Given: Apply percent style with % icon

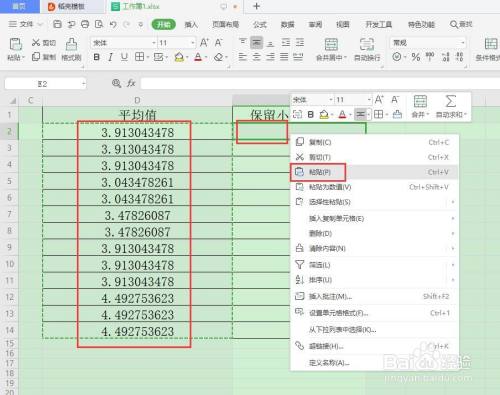Looking at the screenshot, I should coord(416,57).
